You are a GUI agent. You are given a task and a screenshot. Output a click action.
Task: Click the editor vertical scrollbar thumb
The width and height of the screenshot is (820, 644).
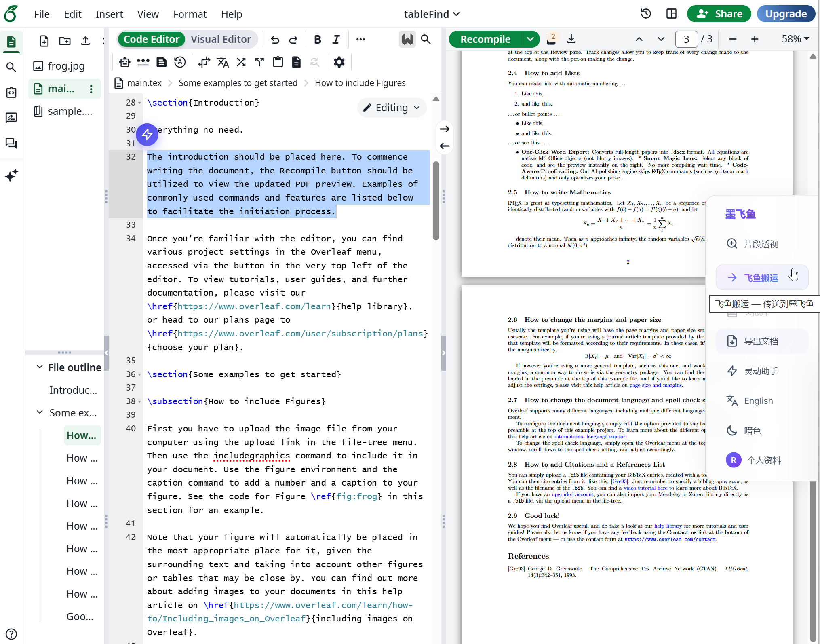(436, 201)
